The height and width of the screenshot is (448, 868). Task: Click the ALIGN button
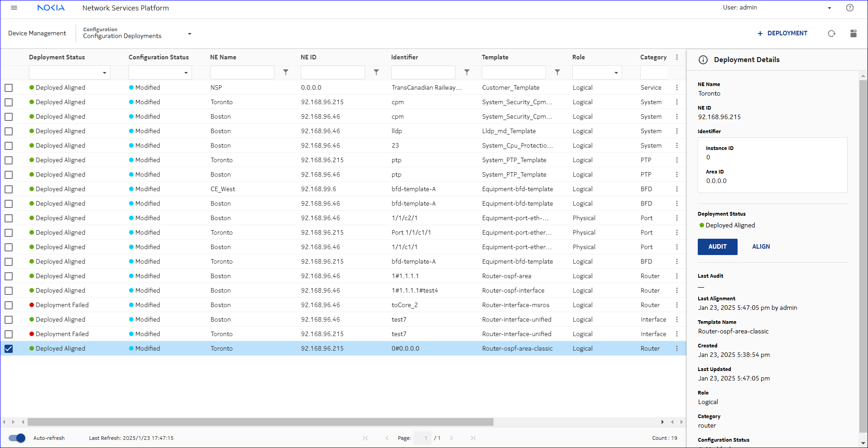[x=761, y=247]
